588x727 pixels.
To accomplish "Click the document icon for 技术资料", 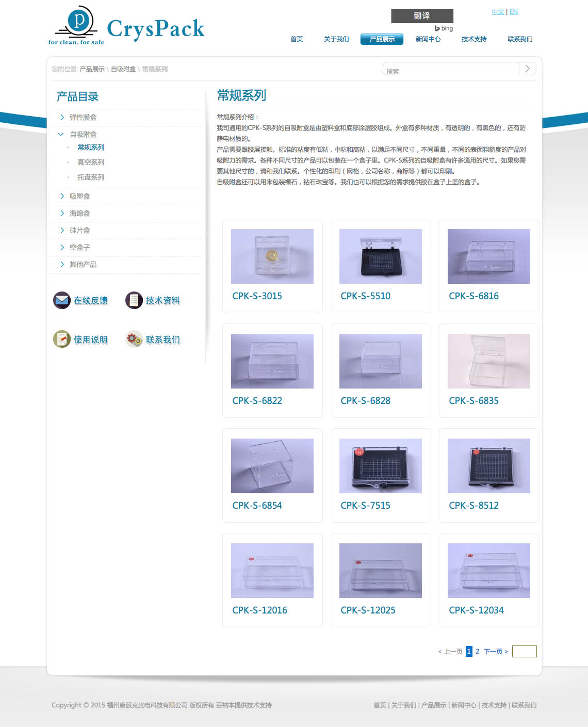I will [134, 300].
